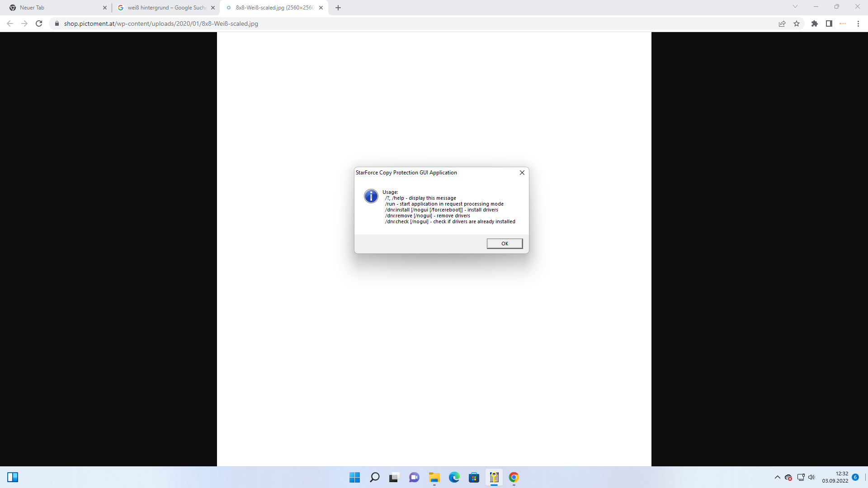Click OK in the StarForce dialog
Viewport: 868px width, 488px height.
pyautogui.click(x=505, y=244)
